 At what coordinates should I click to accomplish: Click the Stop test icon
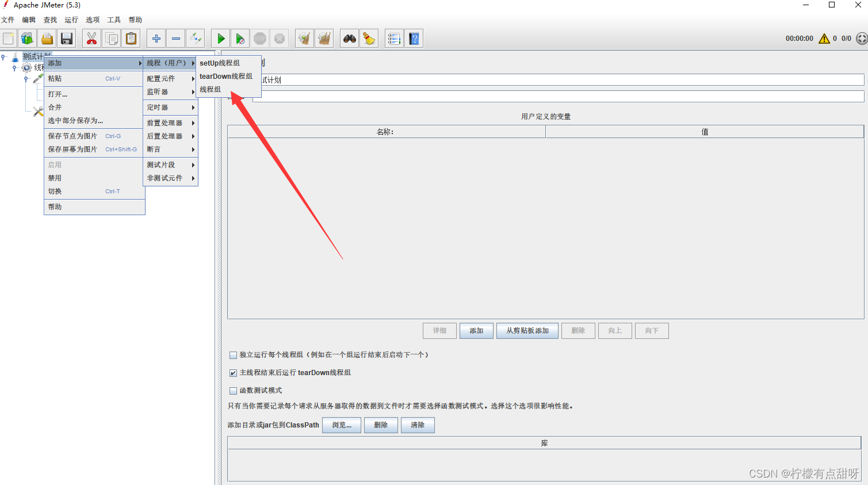tap(260, 39)
